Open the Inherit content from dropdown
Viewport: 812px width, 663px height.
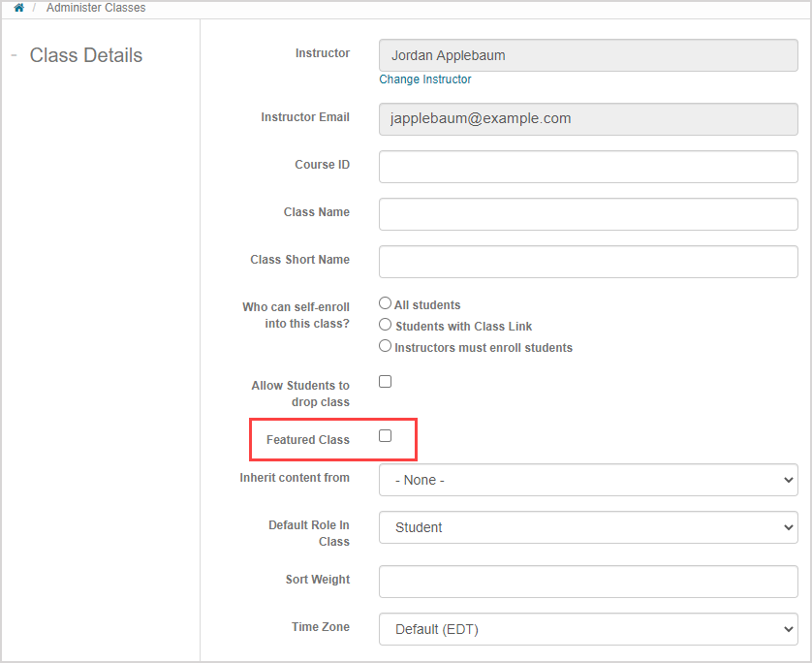(588, 480)
